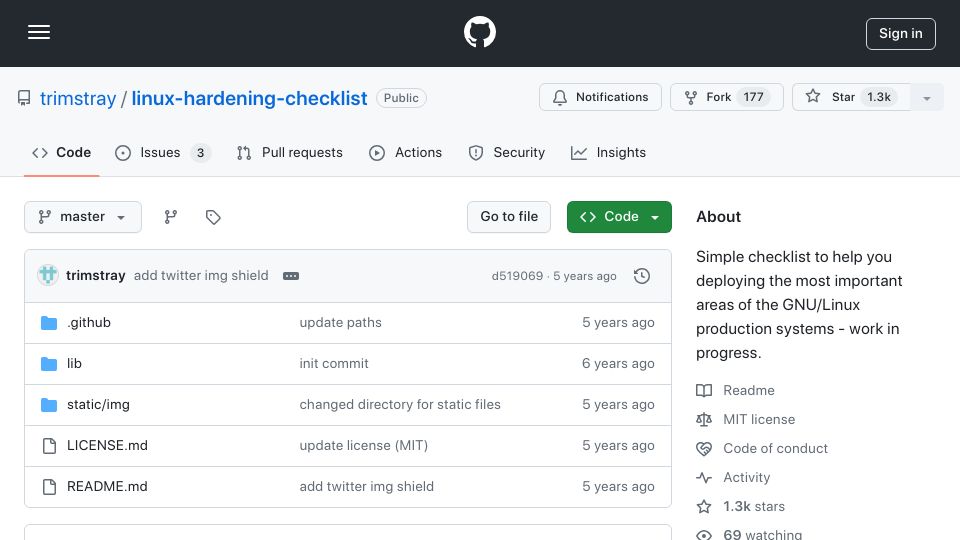Switch to the Actions tab
The width and height of the screenshot is (960, 540).
pos(405,152)
